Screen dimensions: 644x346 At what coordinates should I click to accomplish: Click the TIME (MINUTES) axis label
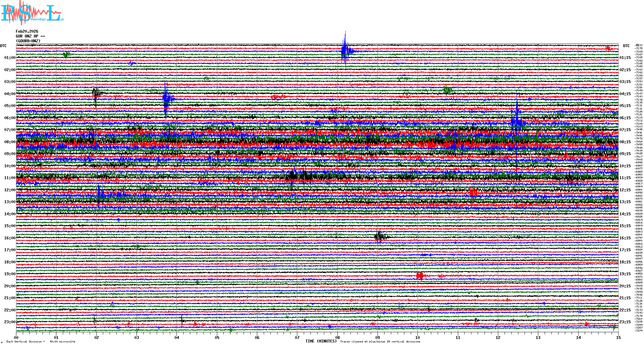pos(321,341)
